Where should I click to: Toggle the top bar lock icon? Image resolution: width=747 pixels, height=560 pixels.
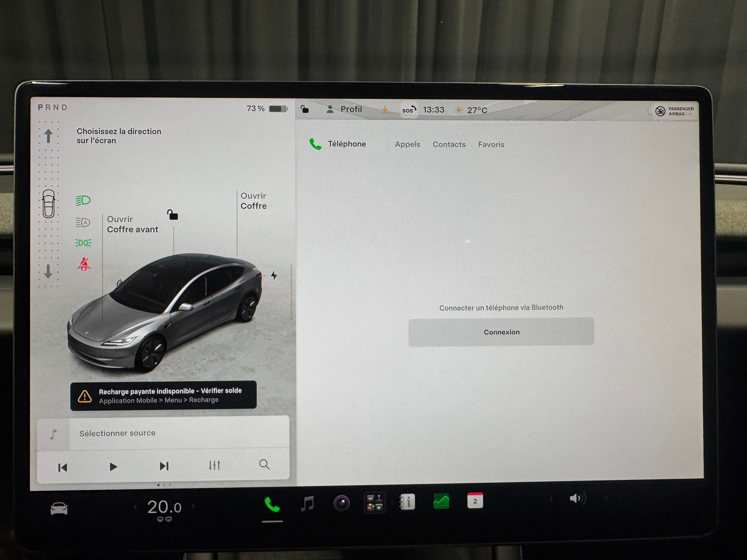pyautogui.click(x=305, y=109)
